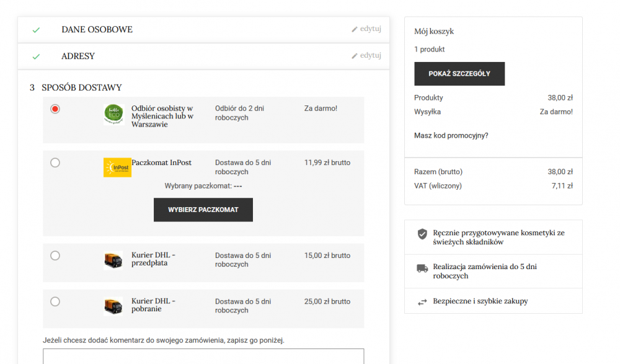620x364 pixels.
Task: Click the DHL pobranie truck icon
Action: tap(113, 306)
